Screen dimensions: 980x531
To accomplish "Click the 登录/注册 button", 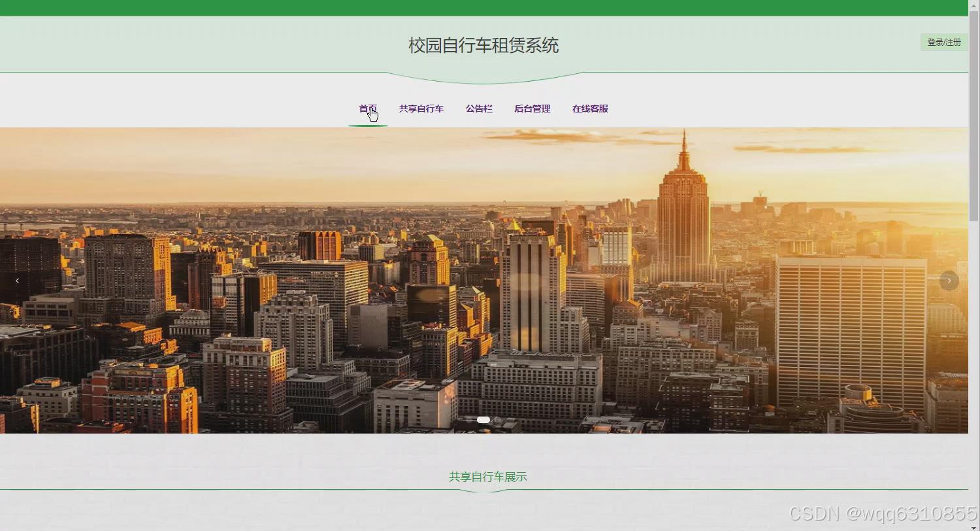I will coord(943,41).
